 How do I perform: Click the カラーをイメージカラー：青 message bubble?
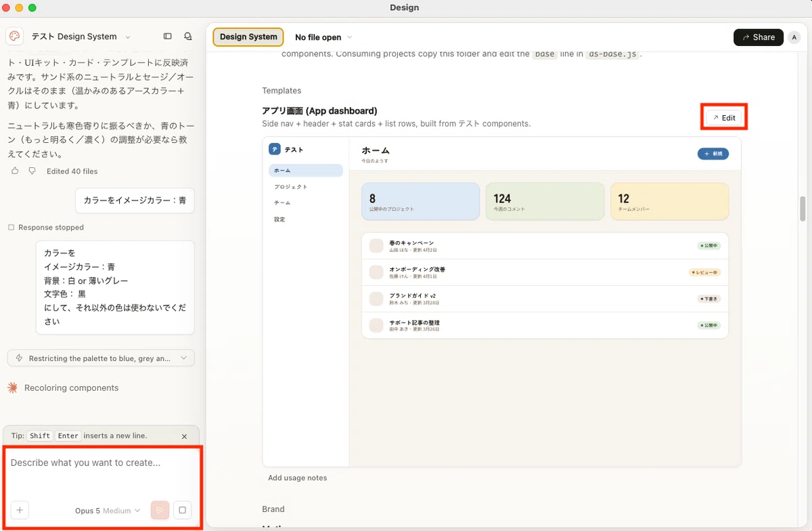click(x=135, y=200)
